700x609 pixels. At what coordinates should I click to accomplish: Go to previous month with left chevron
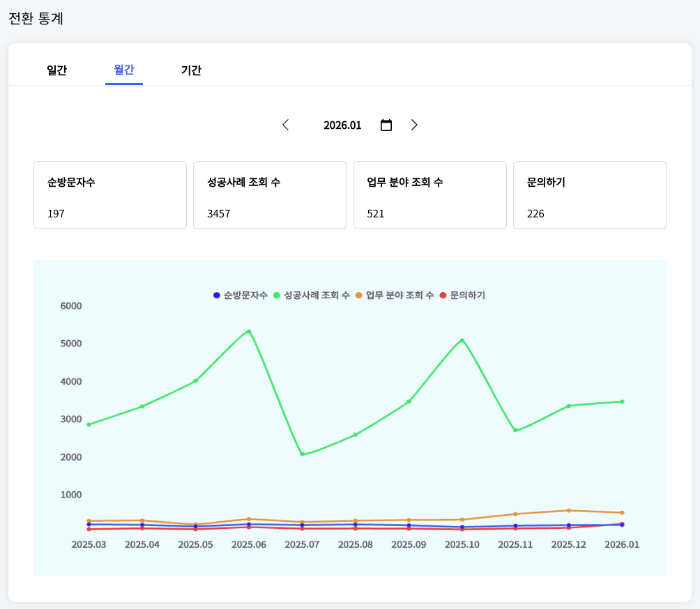pyautogui.click(x=285, y=125)
